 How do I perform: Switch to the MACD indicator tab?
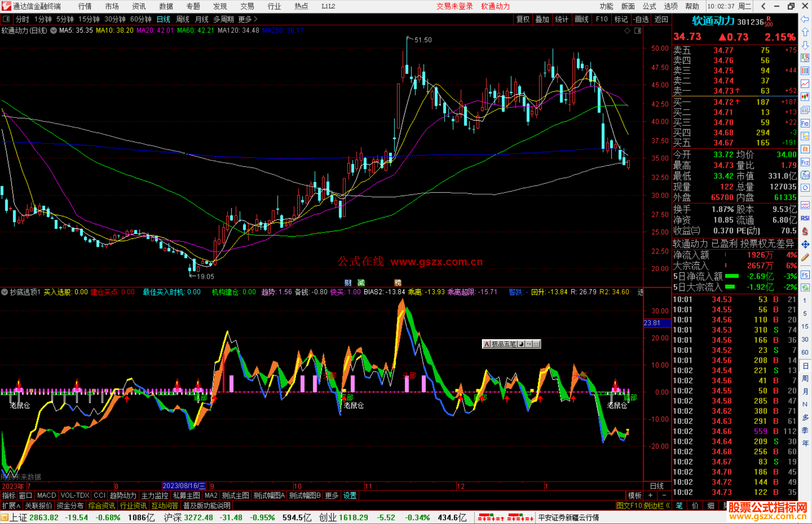coord(47,495)
